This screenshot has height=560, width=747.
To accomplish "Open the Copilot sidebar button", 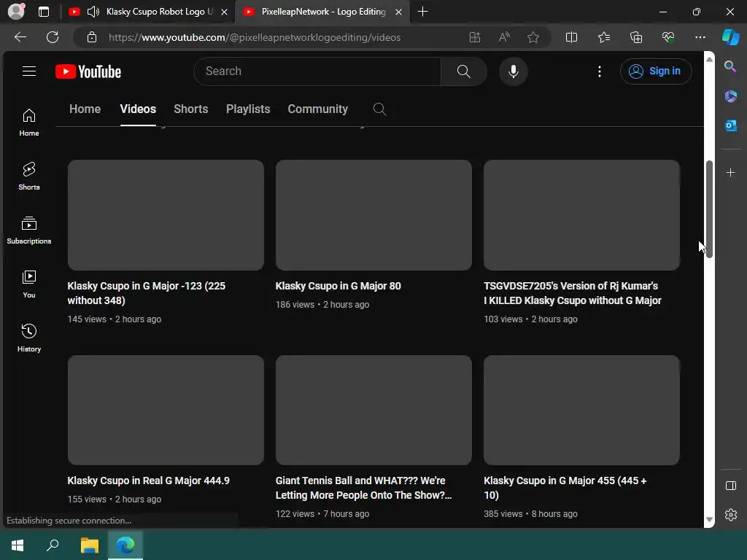I will pos(731,37).
